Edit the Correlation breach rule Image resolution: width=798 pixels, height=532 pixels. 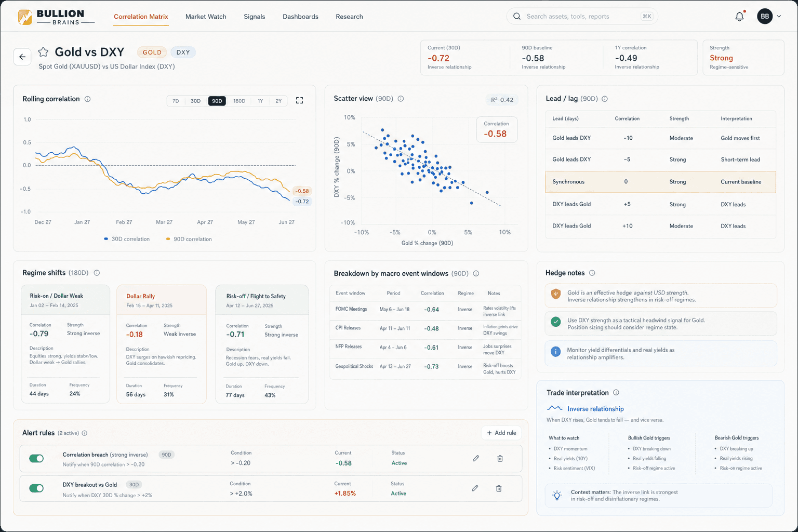[476, 458]
